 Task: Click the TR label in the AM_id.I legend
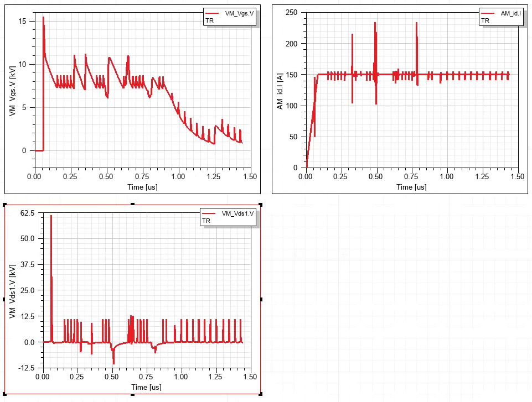[485, 20]
